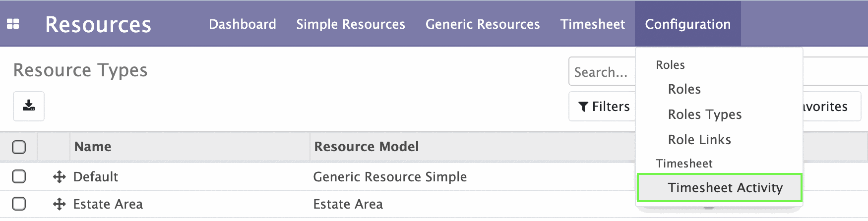868x221 pixels.
Task: Choose Roles Types in Configuration menu
Action: click(x=704, y=114)
